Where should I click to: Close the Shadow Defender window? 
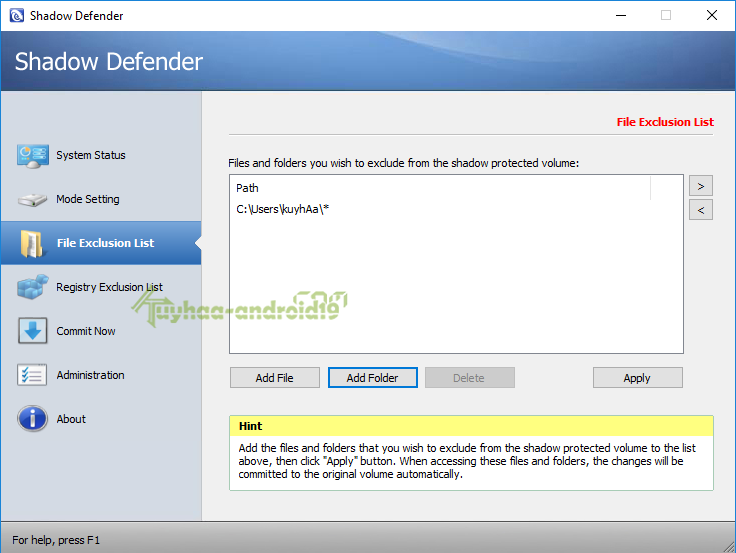(x=712, y=15)
